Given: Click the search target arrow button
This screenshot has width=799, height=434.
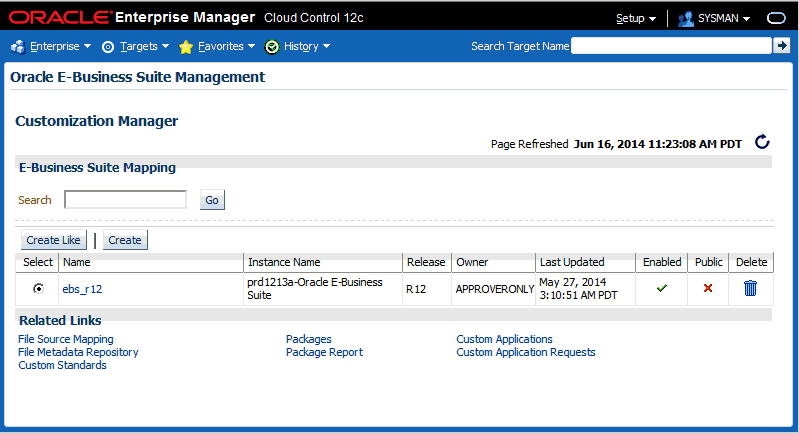Looking at the screenshot, I should pyautogui.click(x=781, y=46).
